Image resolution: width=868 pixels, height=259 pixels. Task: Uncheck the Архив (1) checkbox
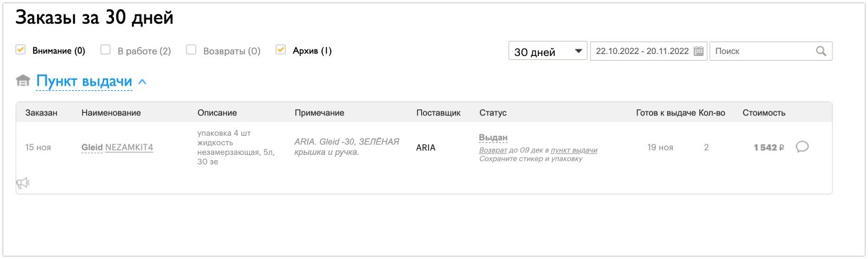point(281,49)
